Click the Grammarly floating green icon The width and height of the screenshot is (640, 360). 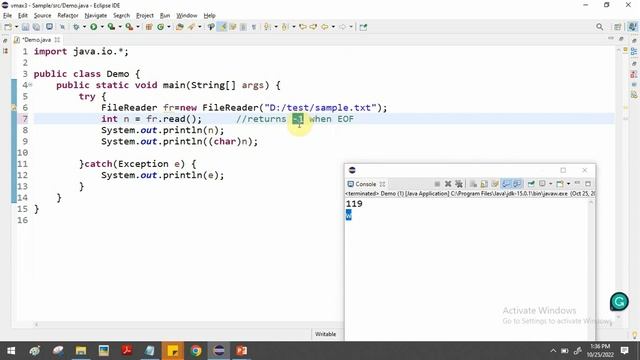[619, 302]
